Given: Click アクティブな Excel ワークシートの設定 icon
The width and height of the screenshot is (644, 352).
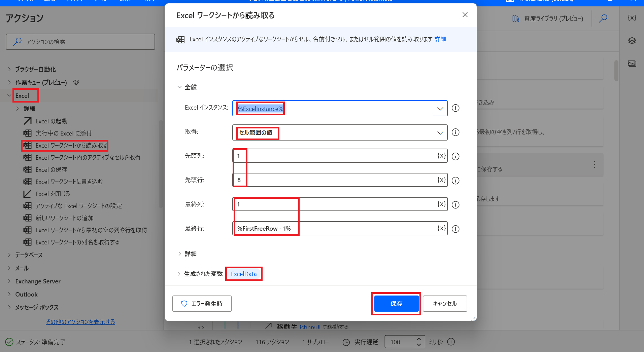Looking at the screenshot, I should 27,206.
